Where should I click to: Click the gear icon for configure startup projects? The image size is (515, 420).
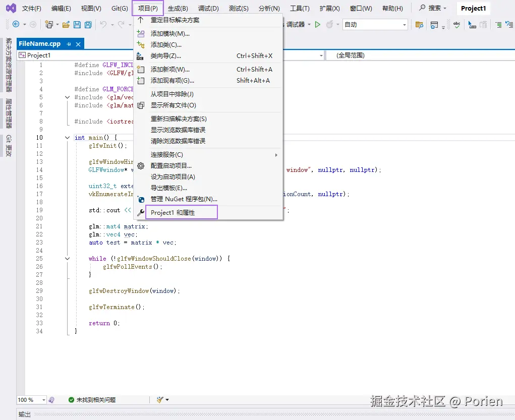coord(141,166)
